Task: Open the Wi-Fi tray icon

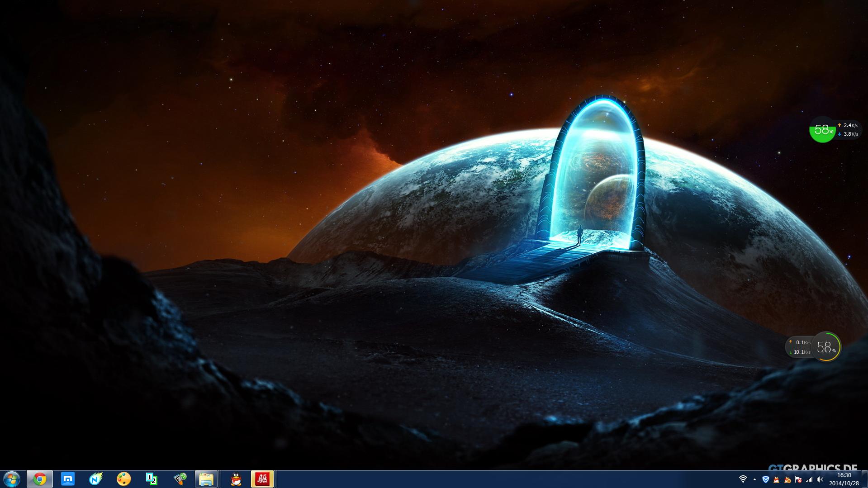Action: pos(743,479)
